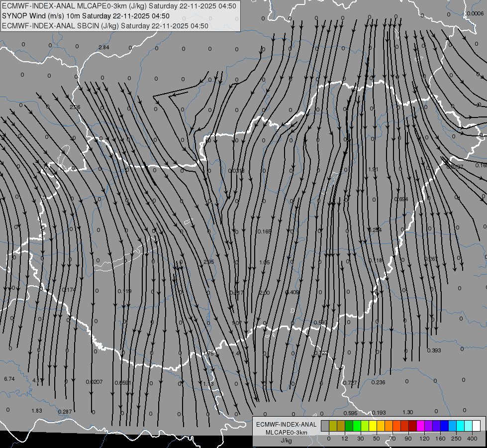Select the white swatch ending the legend
The height and width of the screenshot is (448, 487).
[477, 426]
